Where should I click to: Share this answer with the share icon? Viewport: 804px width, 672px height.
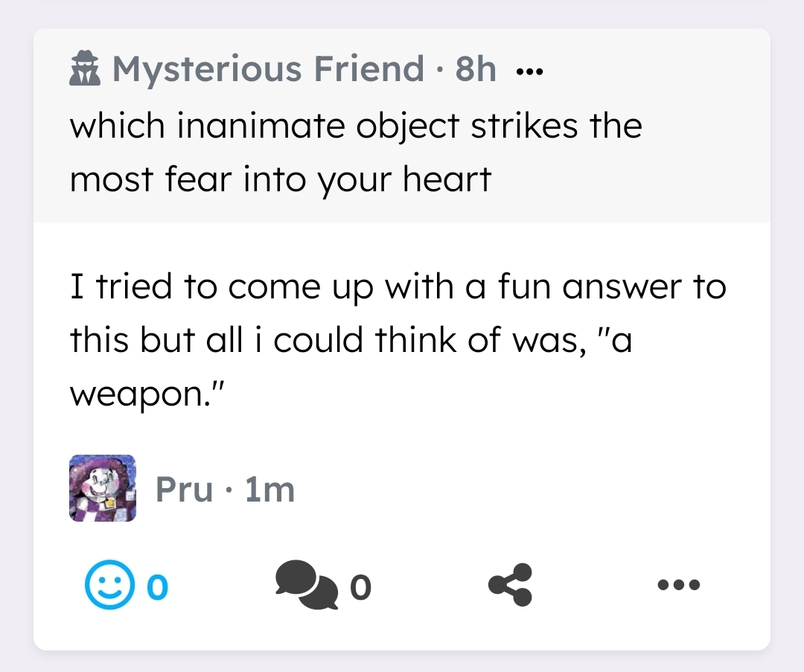(x=511, y=585)
